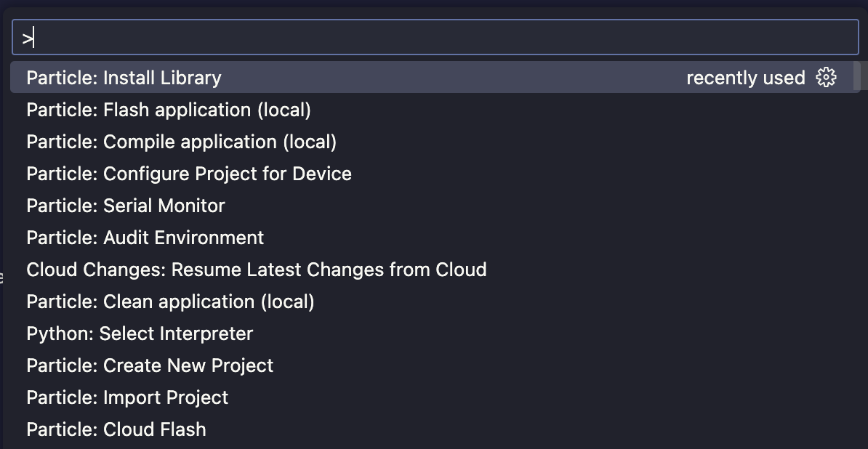Run Particle: Import Project command
The width and height of the screenshot is (868, 449).
(x=127, y=397)
